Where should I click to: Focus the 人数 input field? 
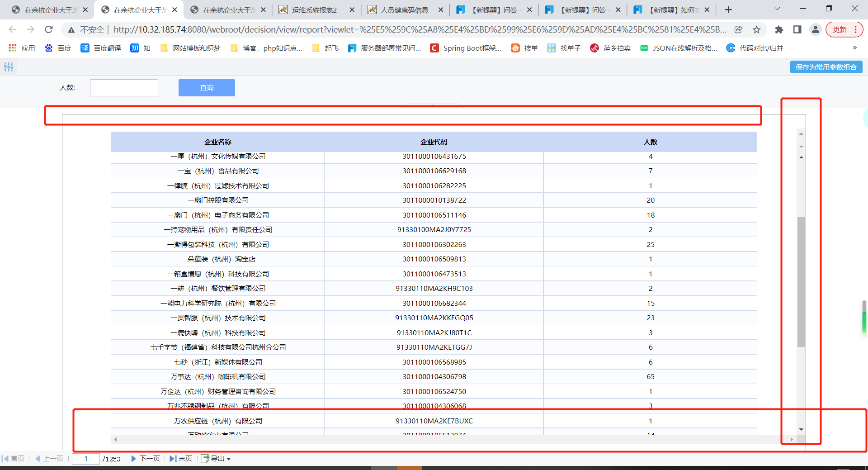[124, 88]
